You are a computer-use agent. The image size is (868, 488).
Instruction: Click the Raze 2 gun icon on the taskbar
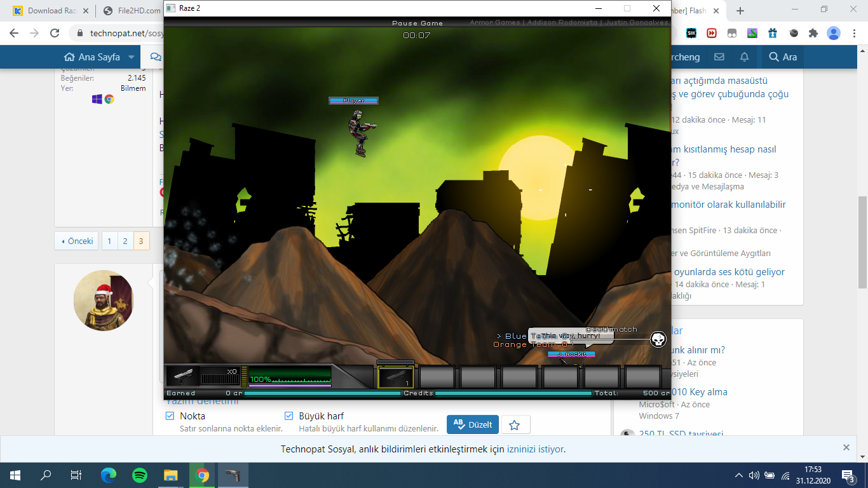[x=233, y=475]
